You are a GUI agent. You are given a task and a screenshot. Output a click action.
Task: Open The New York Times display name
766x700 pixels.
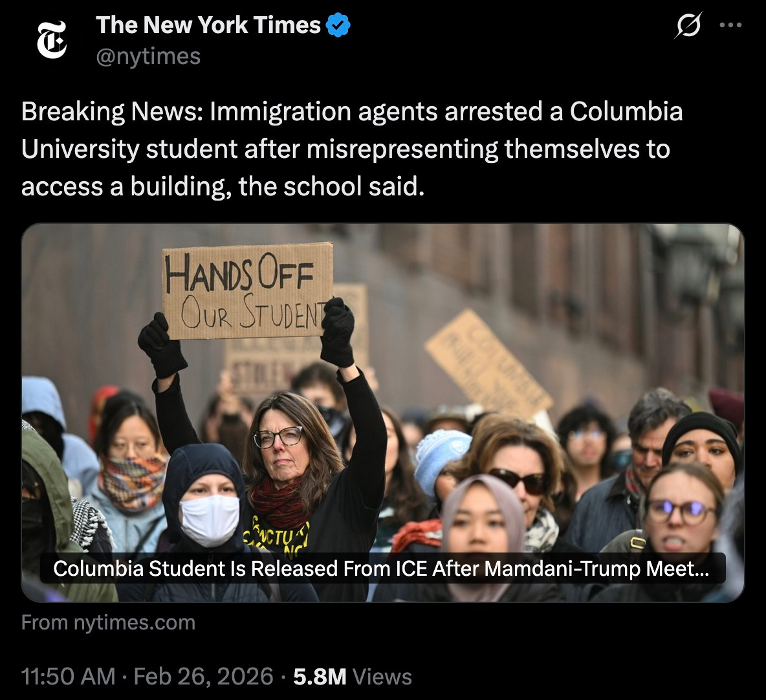[208, 25]
